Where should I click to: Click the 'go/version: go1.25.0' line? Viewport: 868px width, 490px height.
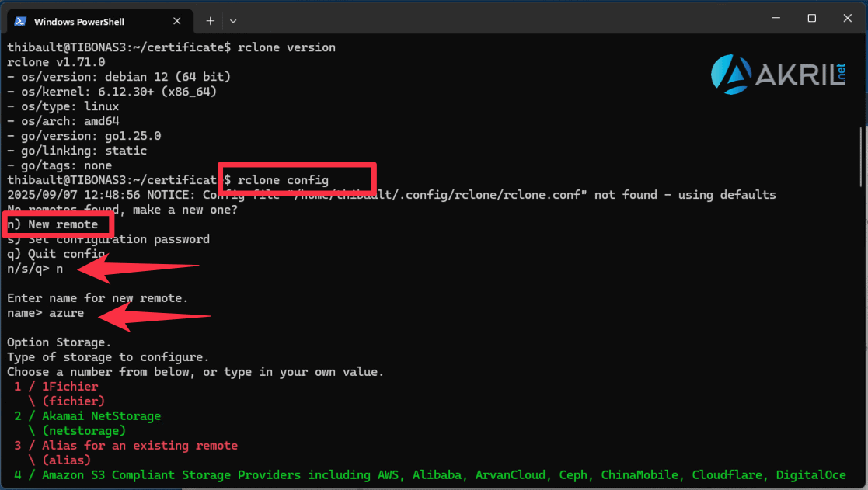84,135
